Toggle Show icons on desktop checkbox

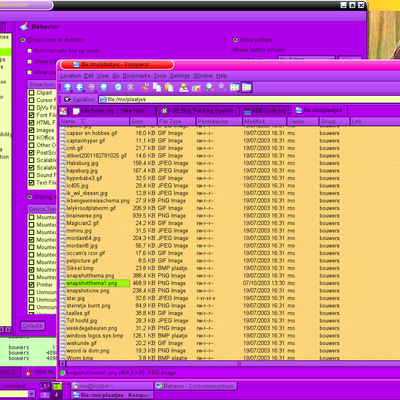[23, 40]
